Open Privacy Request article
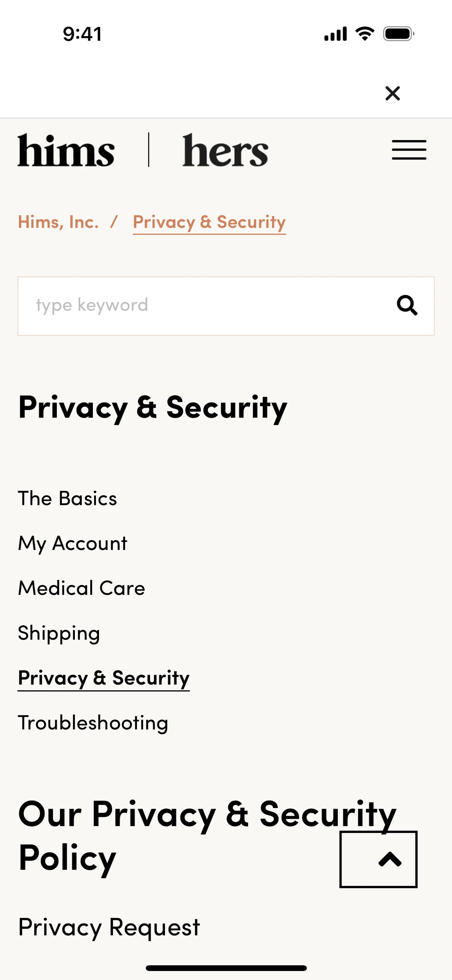Viewport: 452px width, 980px height. pyautogui.click(x=109, y=927)
